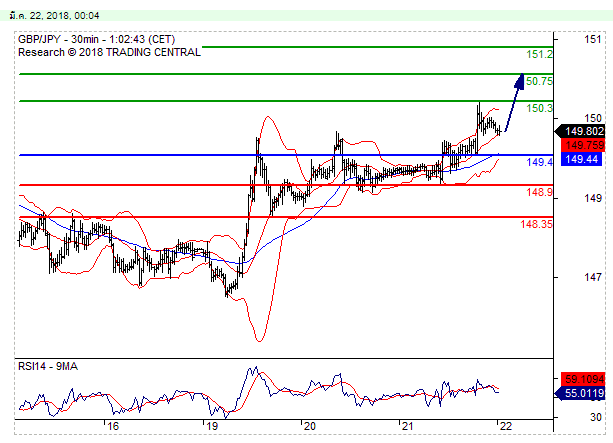Click the 150 price axis value

coord(593,118)
